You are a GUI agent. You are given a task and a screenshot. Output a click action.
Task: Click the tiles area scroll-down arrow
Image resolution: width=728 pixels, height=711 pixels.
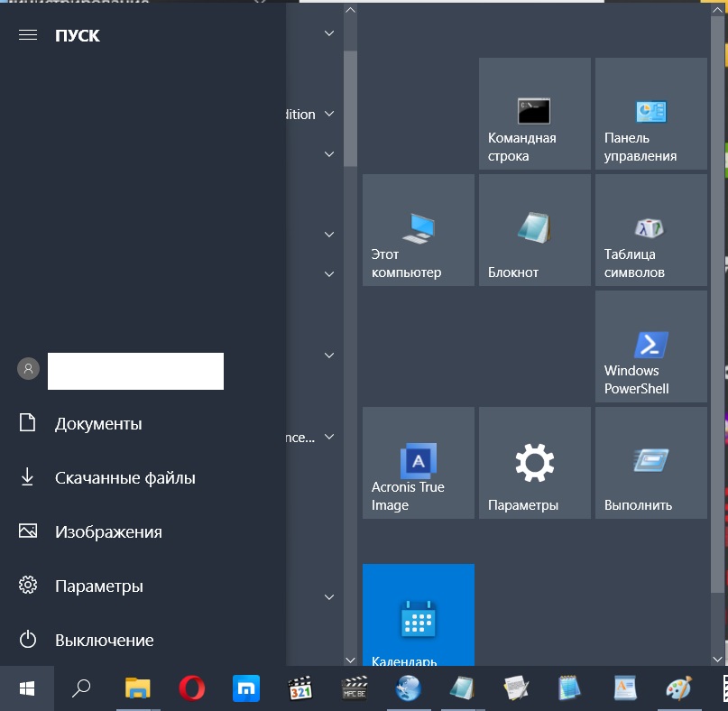click(x=717, y=660)
